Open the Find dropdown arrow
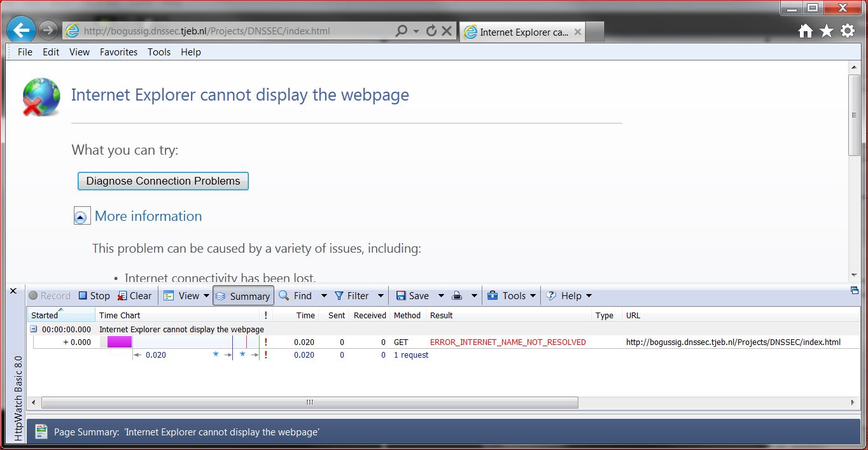The image size is (868, 450). pyautogui.click(x=323, y=296)
